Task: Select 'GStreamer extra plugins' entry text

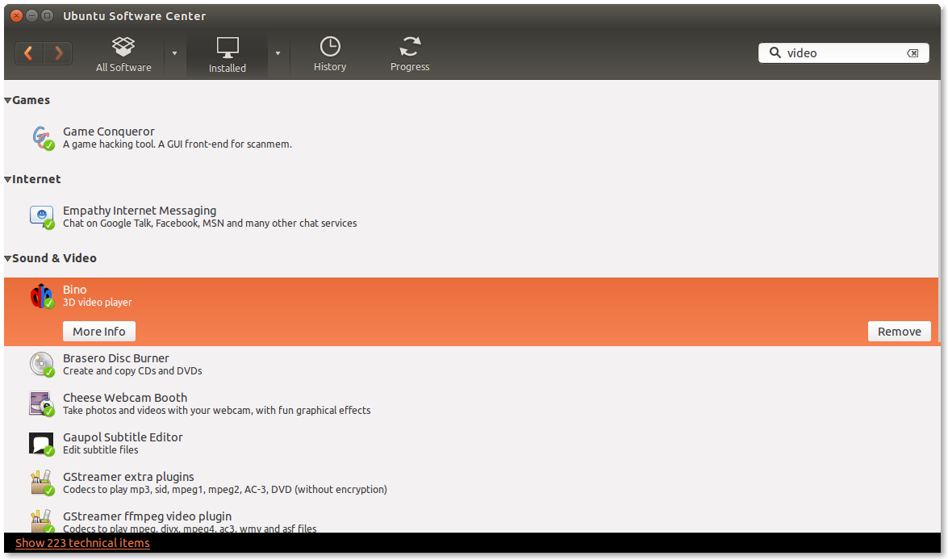Action: [129, 477]
